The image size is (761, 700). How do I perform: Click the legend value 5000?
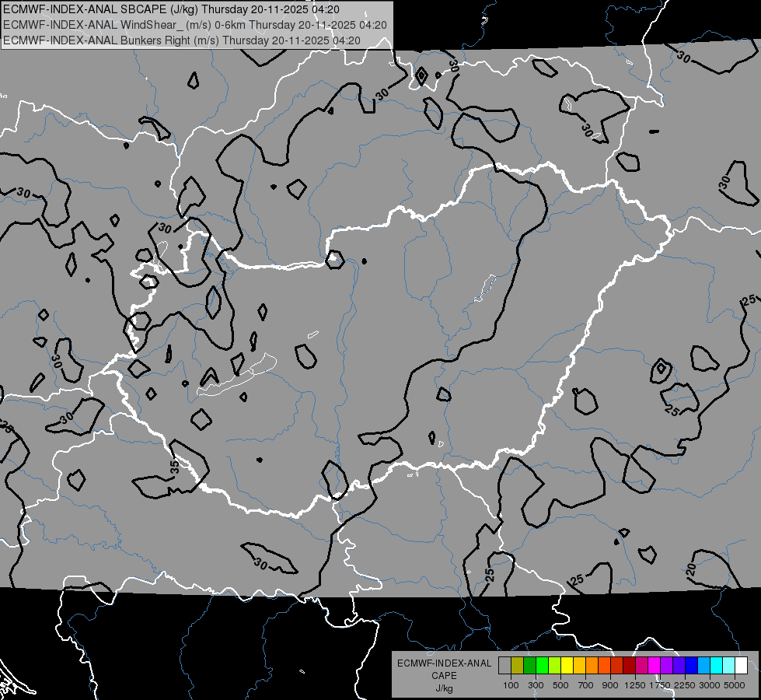(735, 685)
